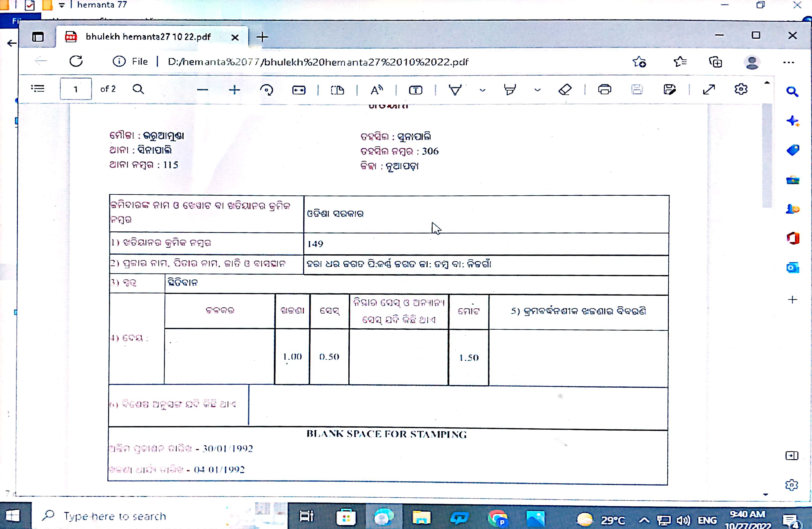Open the find in PDF search icon
Image resolution: width=812 pixels, height=529 pixels.
click(x=138, y=89)
